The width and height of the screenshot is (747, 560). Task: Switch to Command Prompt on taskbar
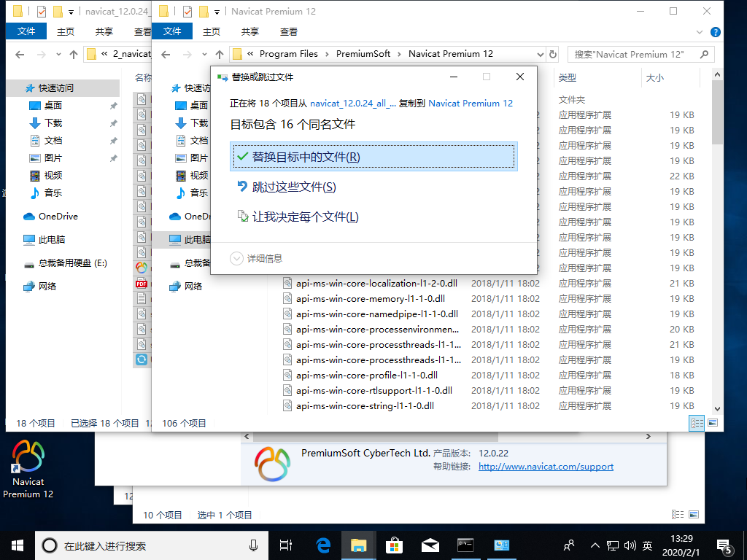coord(465,545)
